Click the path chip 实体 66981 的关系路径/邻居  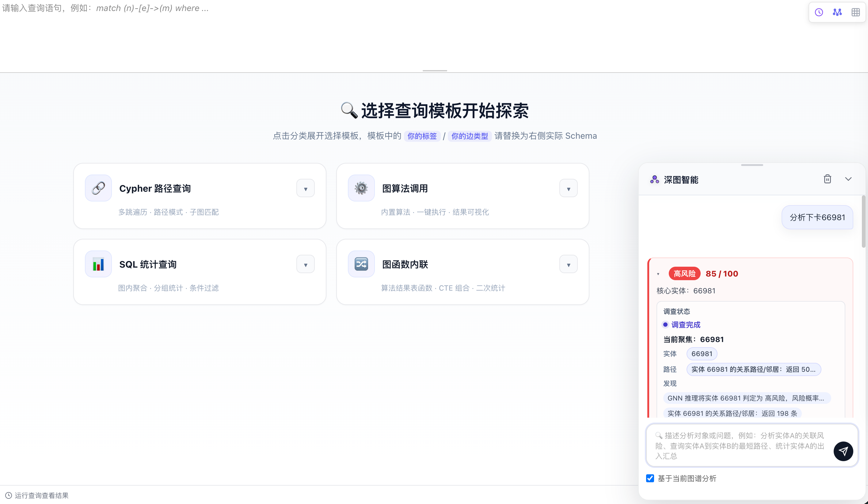pos(753,369)
